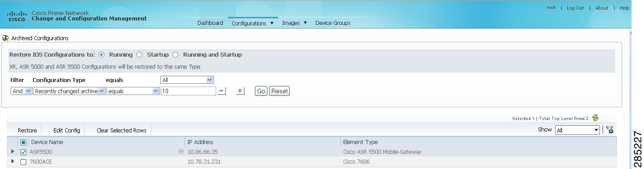This screenshot has height=169, width=644.
Task: Click the Archived Configurations page icon
Action: pos(6,38)
